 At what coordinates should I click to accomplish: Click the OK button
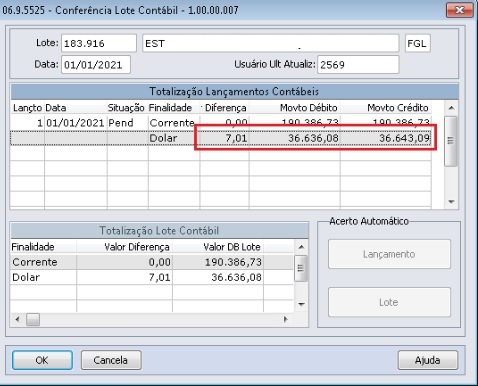point(42,360)
